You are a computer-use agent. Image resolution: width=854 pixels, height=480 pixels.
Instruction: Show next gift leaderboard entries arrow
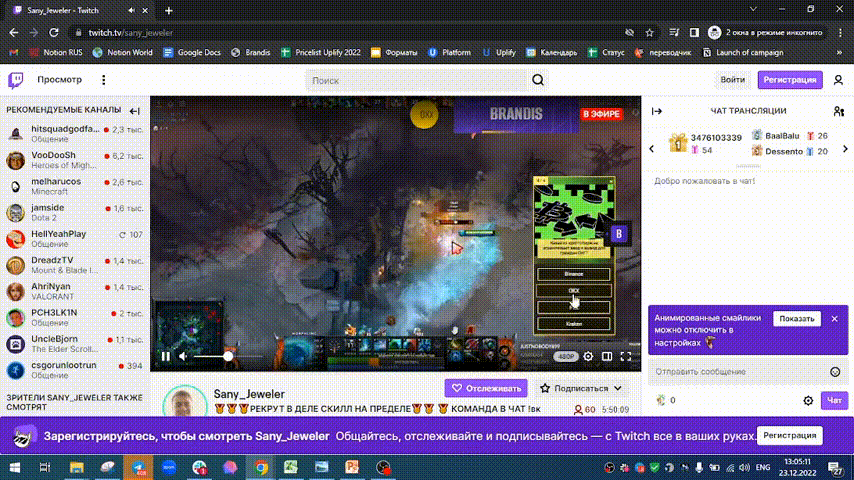[845, 149]
